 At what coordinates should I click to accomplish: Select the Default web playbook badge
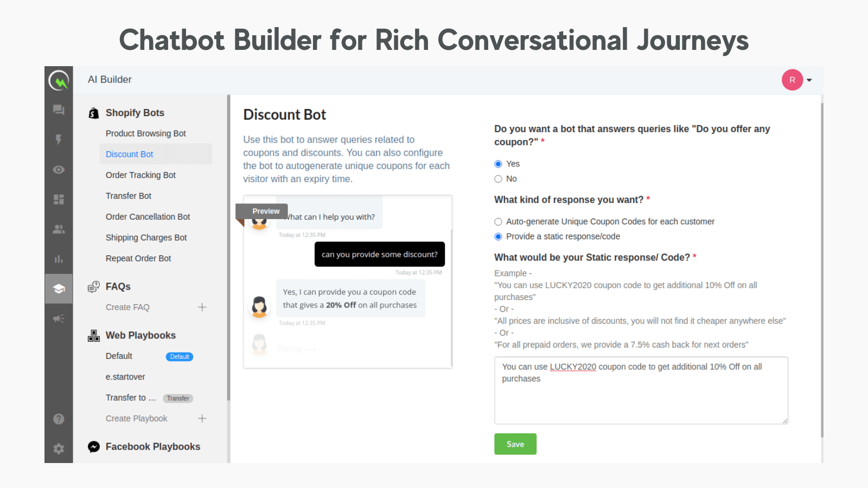pos(179,356)
